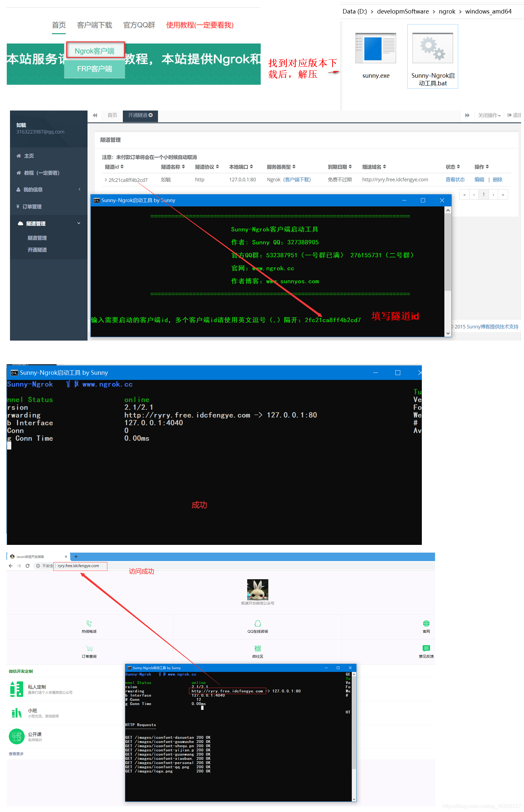The image size is (524, 812).
Task: Open the 订单查询 cart icon
Action: [89, 648]
